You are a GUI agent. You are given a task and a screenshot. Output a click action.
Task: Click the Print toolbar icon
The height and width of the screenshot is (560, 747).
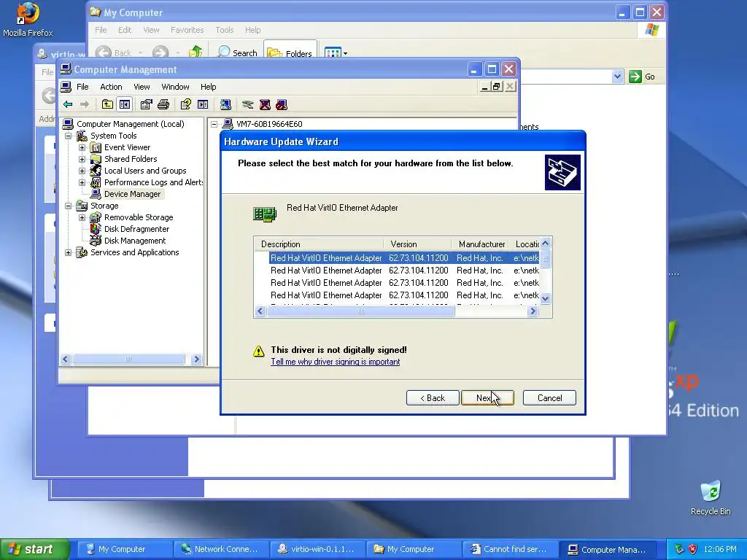coord(163,104)
